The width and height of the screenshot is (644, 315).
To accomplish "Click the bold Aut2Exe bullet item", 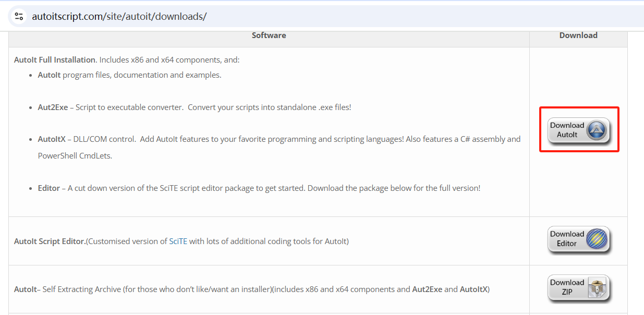I will click(x=53, y=107).
